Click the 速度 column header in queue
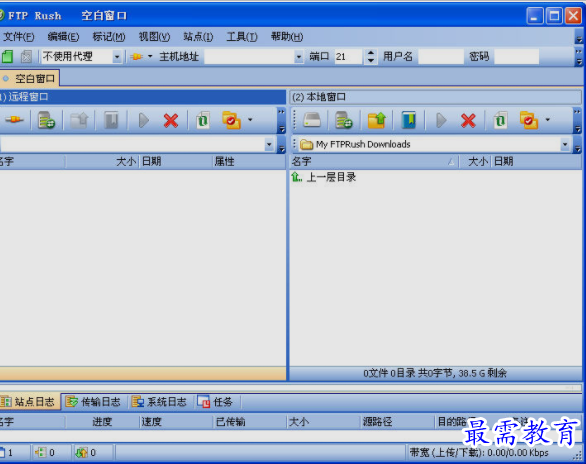 click(176, 422)
